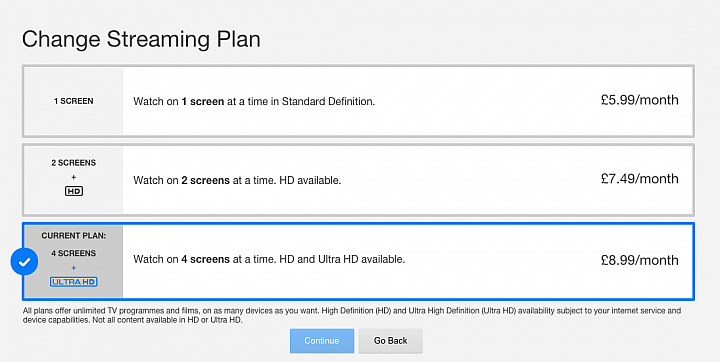
Task: Click the £5.99/month price
Action: tap(640, 100)
